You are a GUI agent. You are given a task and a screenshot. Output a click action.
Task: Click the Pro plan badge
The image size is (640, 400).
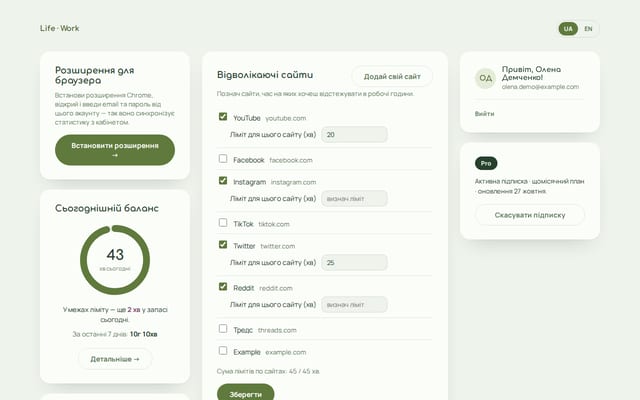click(486, 163)
